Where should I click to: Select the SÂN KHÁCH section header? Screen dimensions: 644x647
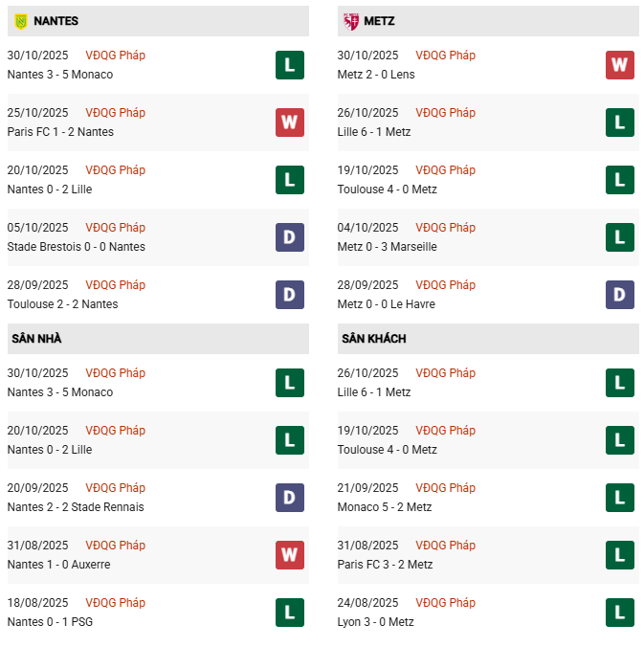(x=373, y=339)
